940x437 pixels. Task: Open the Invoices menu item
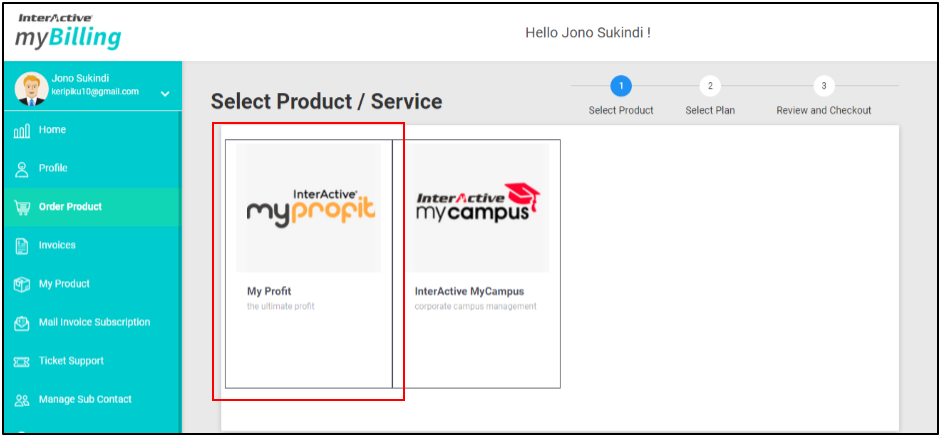(57, 245)
